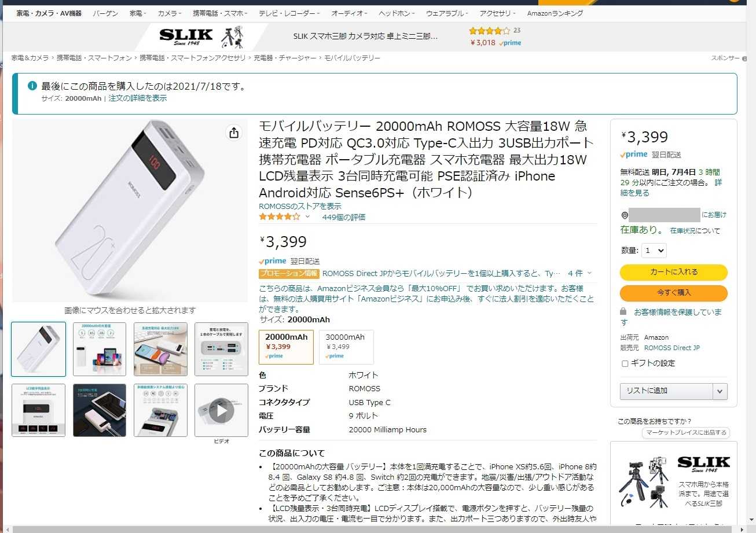Click the カートに入れる button

click(673, 272)
